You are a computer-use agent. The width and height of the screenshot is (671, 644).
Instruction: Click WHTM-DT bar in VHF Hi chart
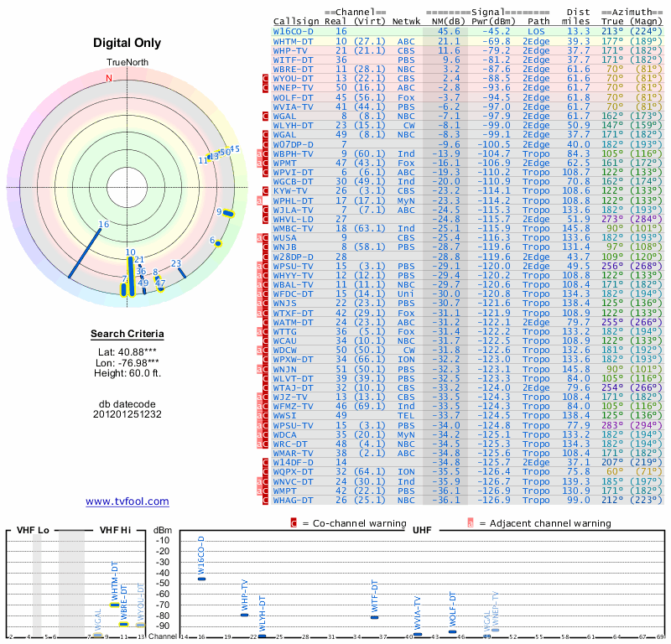click(x=115, y=605)
